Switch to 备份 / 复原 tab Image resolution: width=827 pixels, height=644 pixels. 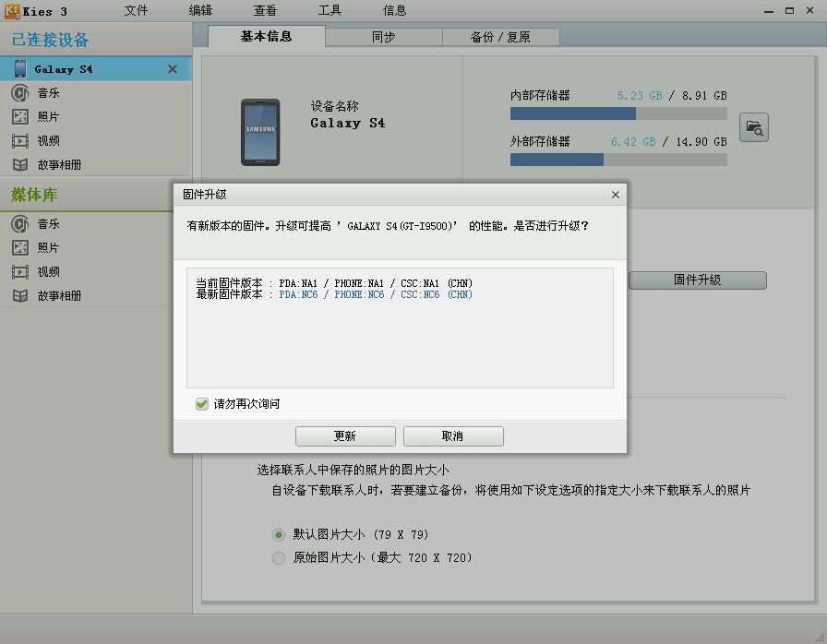(500, 38)
